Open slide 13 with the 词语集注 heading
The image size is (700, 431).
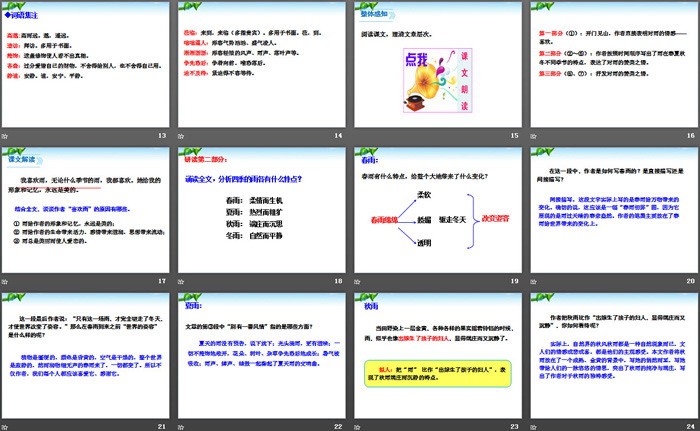point(88,65)
